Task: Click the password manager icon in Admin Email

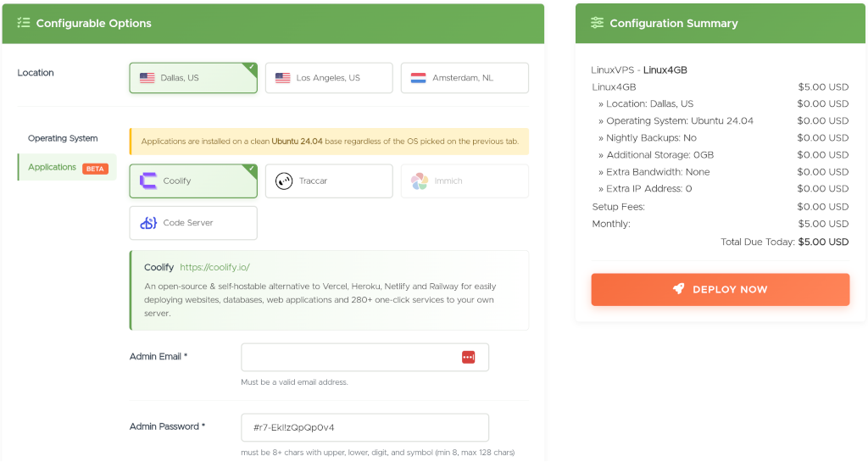Action: coord(468,358)
